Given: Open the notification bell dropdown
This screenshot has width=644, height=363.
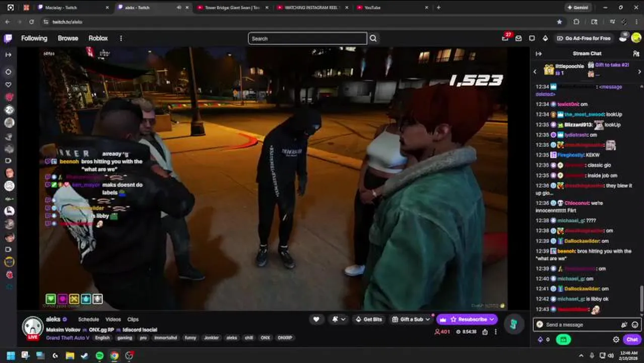Looking at the screenshot, I should tap(339, 319).
